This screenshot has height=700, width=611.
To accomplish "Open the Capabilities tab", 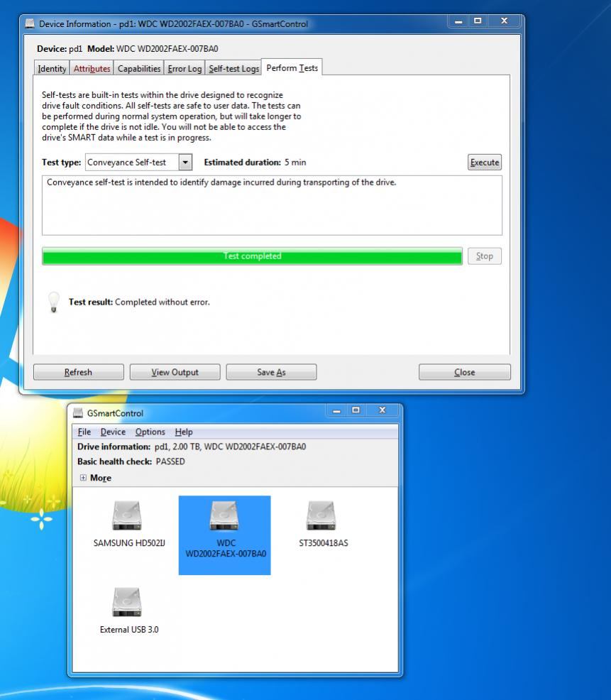I will click(139, 68).
